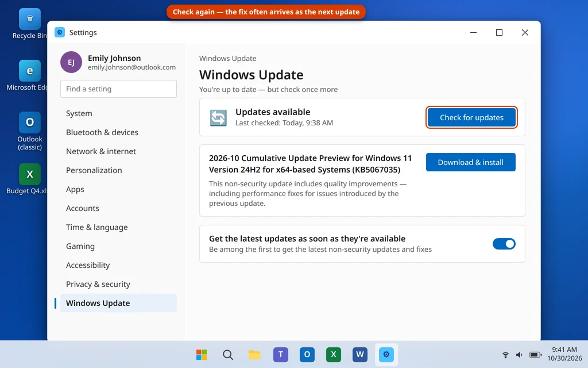
Task: Open Personalization settings
Action: (118, 170)
